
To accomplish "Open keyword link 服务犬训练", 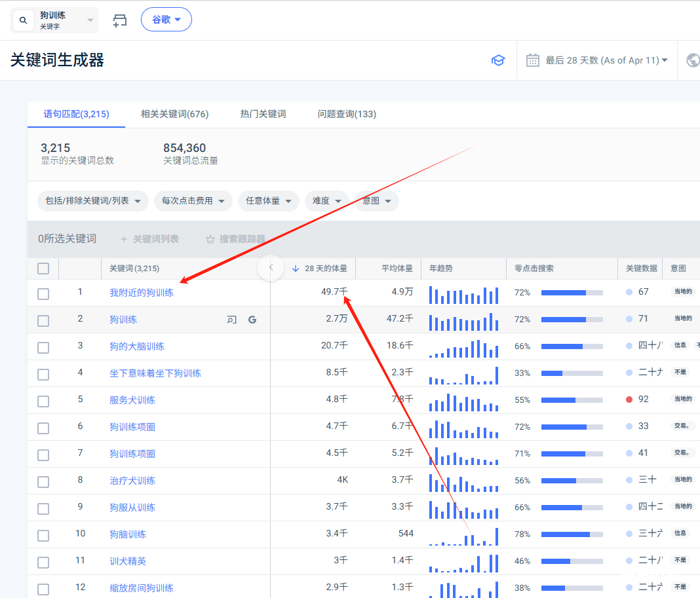I will [x=132, y=400].
